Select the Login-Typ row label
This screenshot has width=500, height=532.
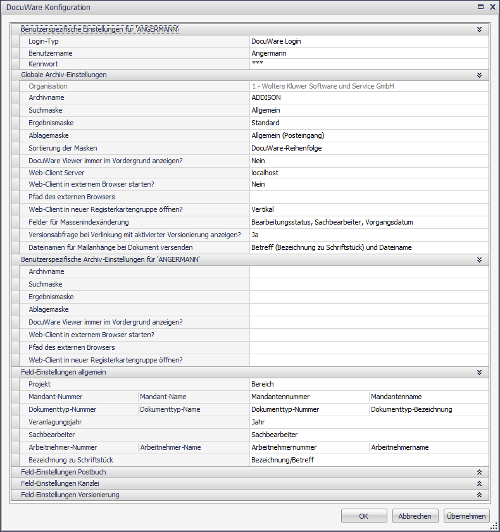click(43, 41)
